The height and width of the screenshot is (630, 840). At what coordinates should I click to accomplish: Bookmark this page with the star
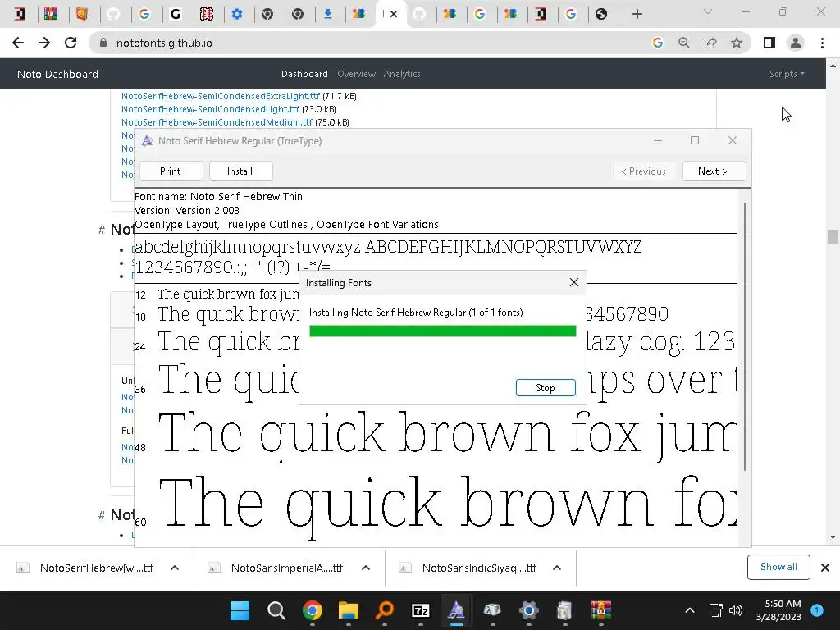point(737,43)
